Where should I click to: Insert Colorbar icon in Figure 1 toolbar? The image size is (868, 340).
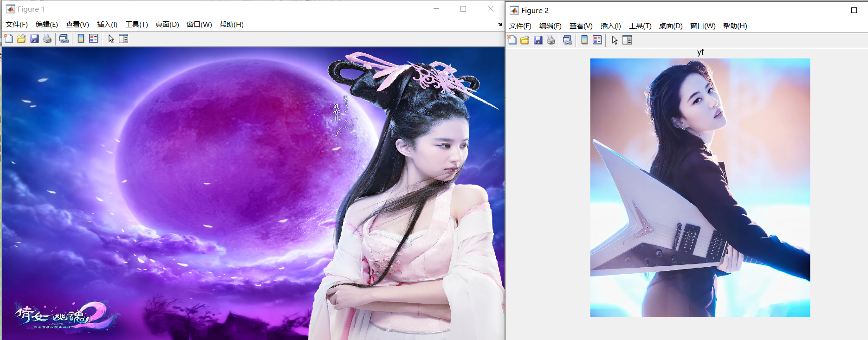point(81,38)
